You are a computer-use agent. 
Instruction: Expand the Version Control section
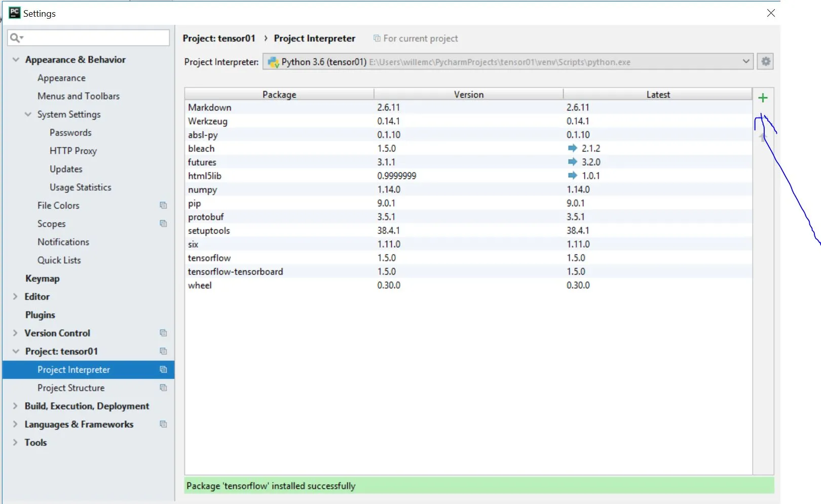pyautogui.click(x=15, y=333)
